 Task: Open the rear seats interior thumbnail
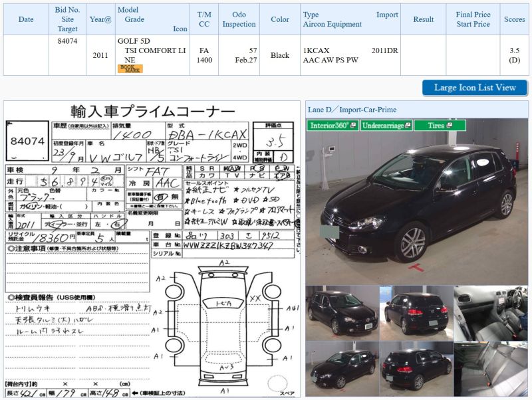(x=491, y=369)
